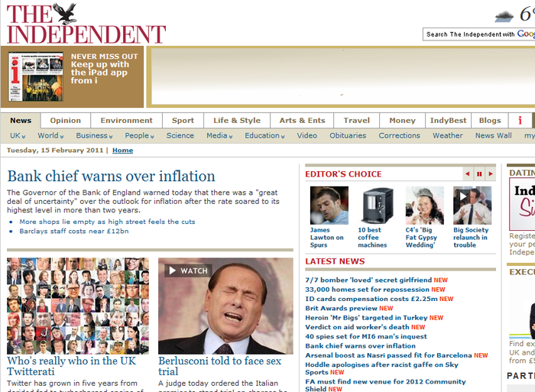This screenshot has width=535, height=392.
Task: Click next arrow in Editor's Choice
Action: (x=491, y=174)
